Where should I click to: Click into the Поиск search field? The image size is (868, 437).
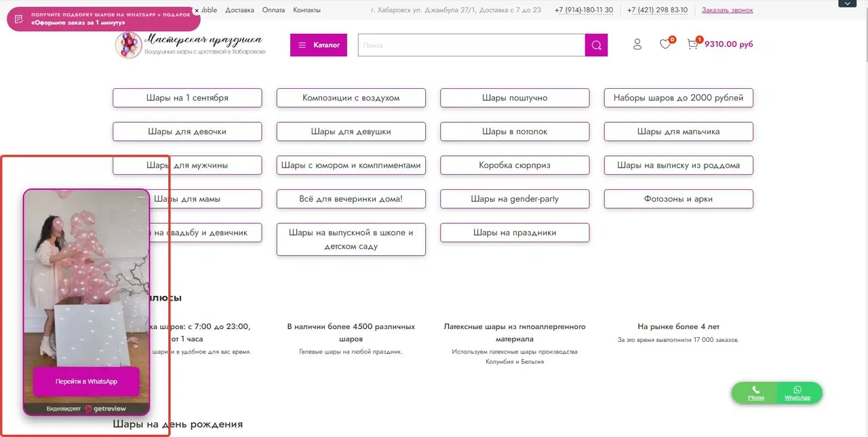point(471,45)
